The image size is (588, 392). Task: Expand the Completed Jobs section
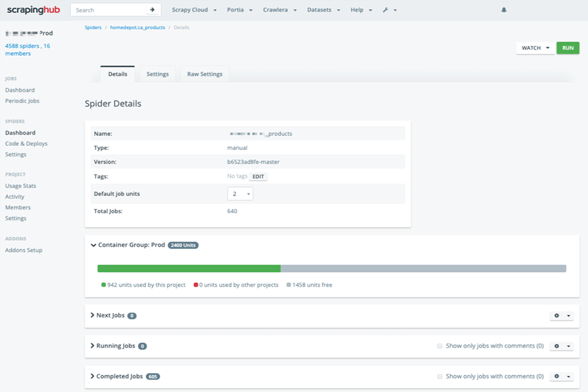click(92, 376)
